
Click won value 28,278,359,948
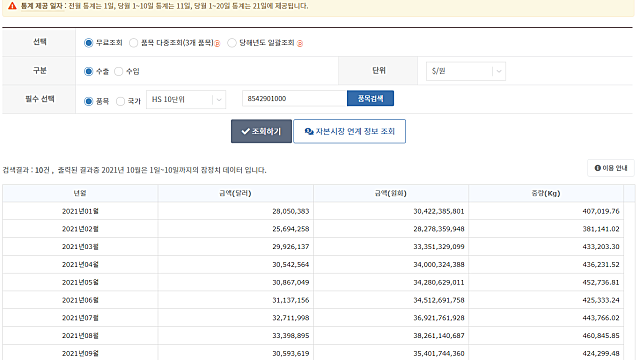[439, 229]
